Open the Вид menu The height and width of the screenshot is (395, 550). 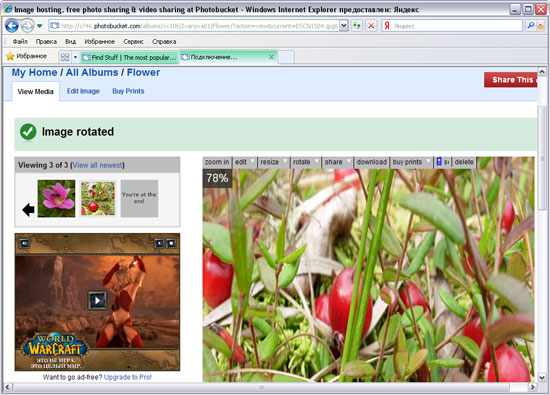point(70,41)
